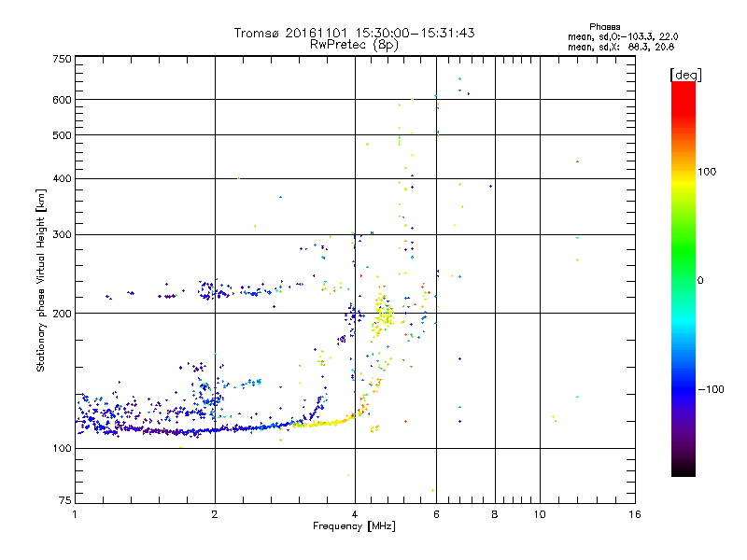Click the colorbar tick label '100'

tap(707, 172)
